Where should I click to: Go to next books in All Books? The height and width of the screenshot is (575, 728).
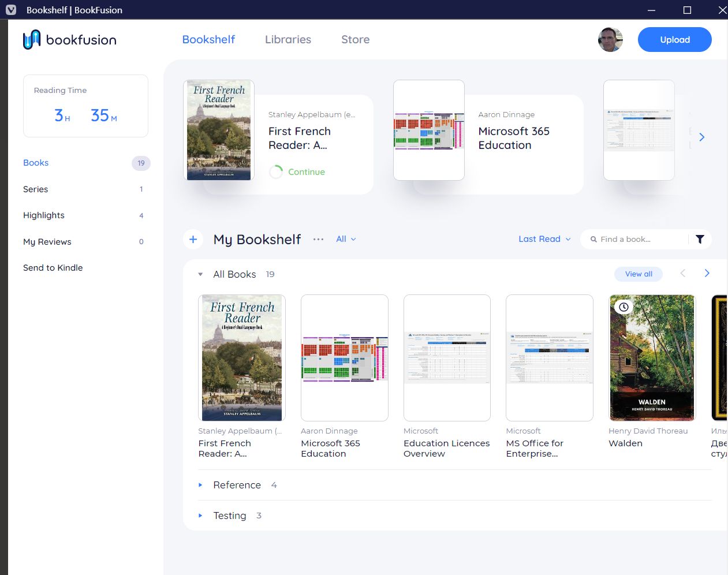(707, 273)
